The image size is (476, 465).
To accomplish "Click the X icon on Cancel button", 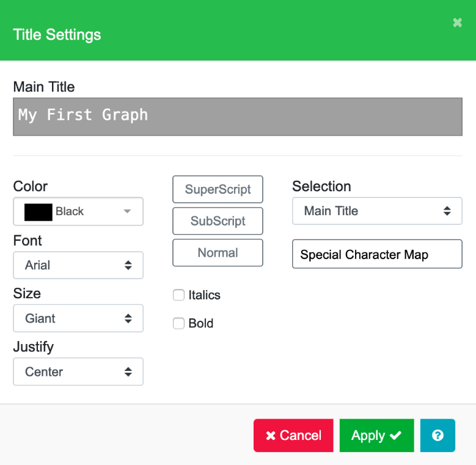I will coord(271,436).
